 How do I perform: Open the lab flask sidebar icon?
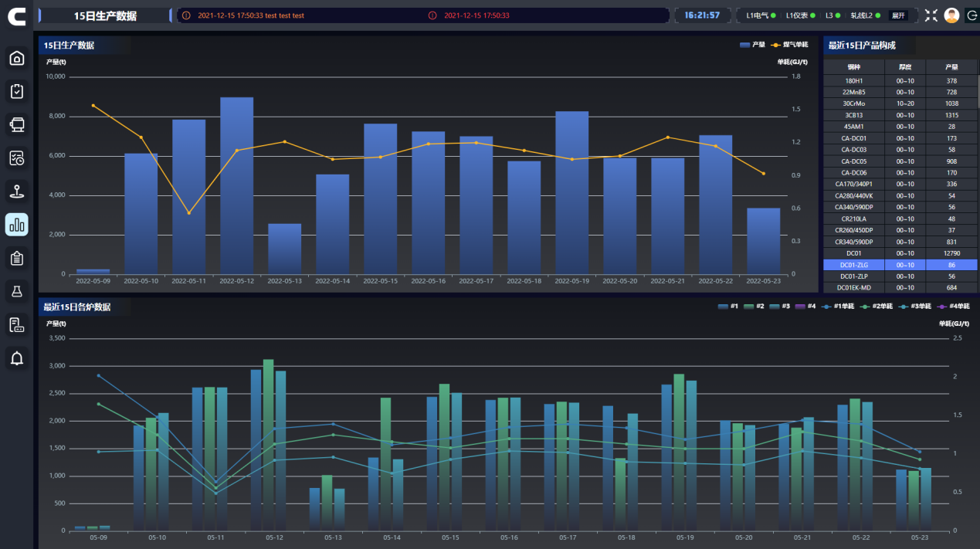17,290
